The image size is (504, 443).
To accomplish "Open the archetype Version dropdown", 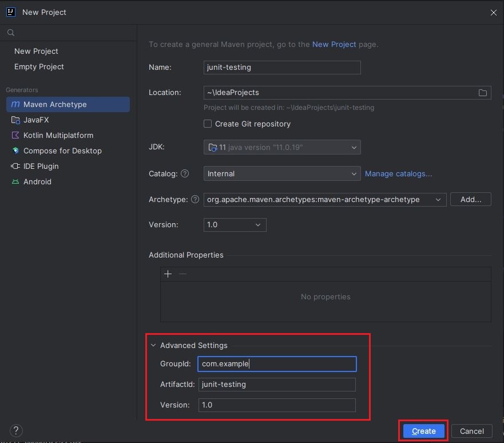I will [x=235, y=225].
